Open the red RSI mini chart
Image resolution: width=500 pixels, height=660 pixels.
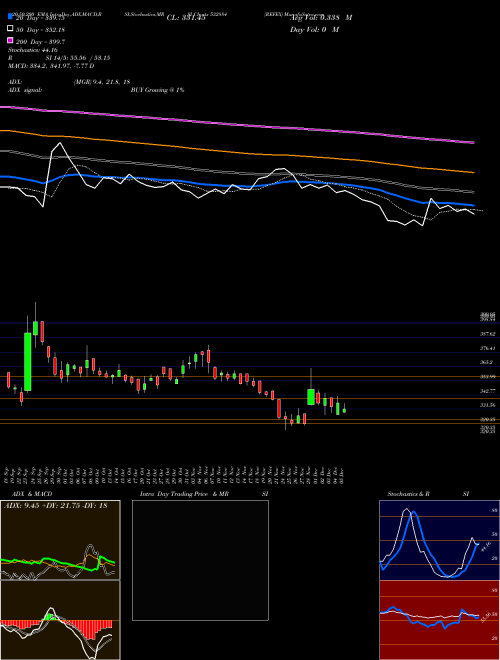coord(439,620)
